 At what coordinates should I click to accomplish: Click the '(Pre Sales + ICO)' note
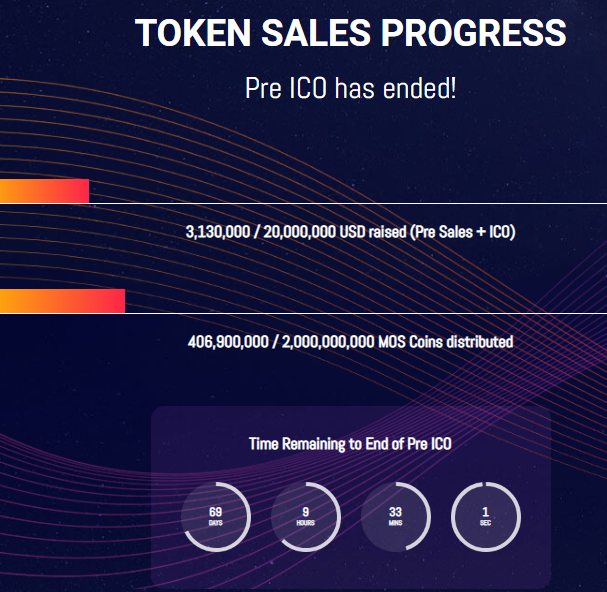(x=463, y=231)
